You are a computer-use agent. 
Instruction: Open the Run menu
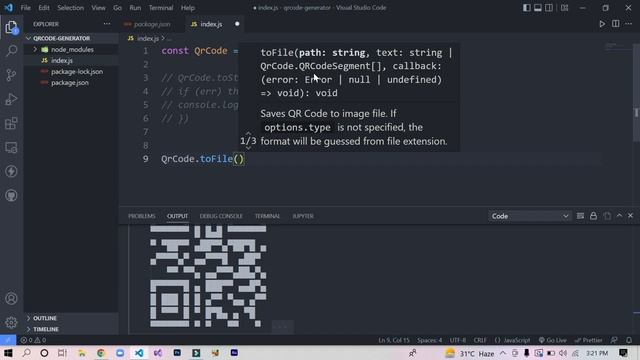pos(135,8)
